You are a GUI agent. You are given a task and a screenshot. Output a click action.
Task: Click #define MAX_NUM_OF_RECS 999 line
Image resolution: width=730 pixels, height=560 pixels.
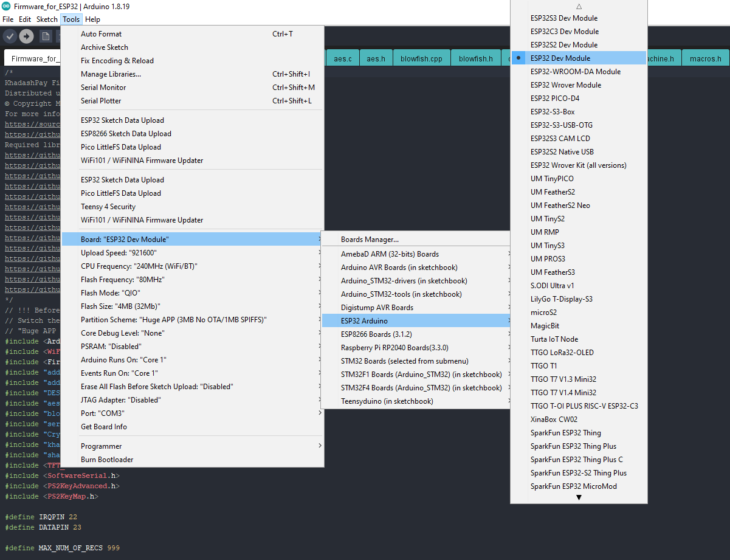point(62,548)
